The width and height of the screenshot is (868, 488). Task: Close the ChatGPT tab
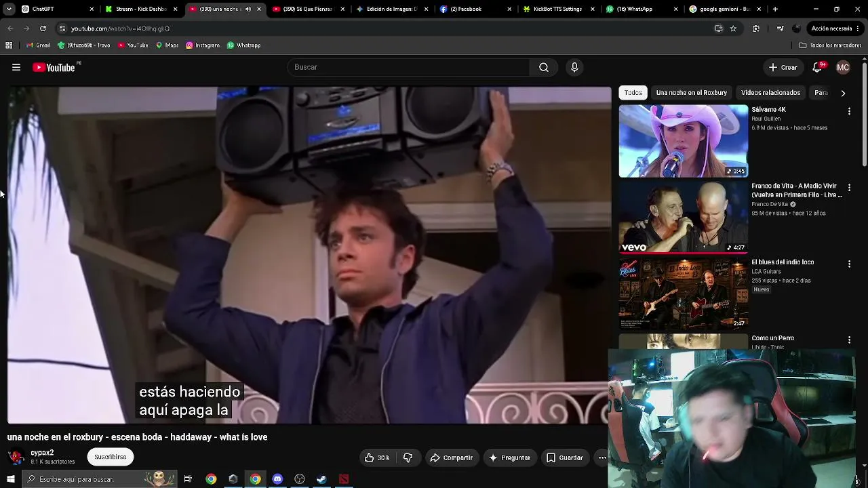click(x=92, y=9)
